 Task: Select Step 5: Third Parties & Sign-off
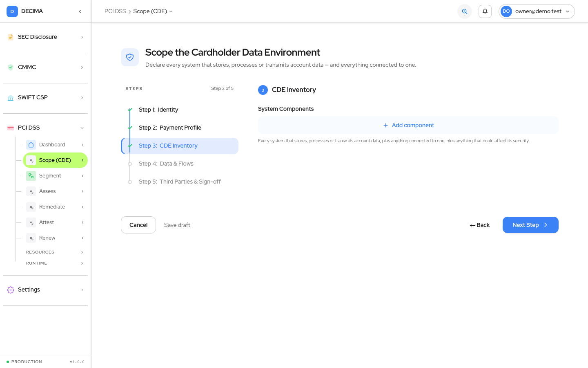pos(180,182)
